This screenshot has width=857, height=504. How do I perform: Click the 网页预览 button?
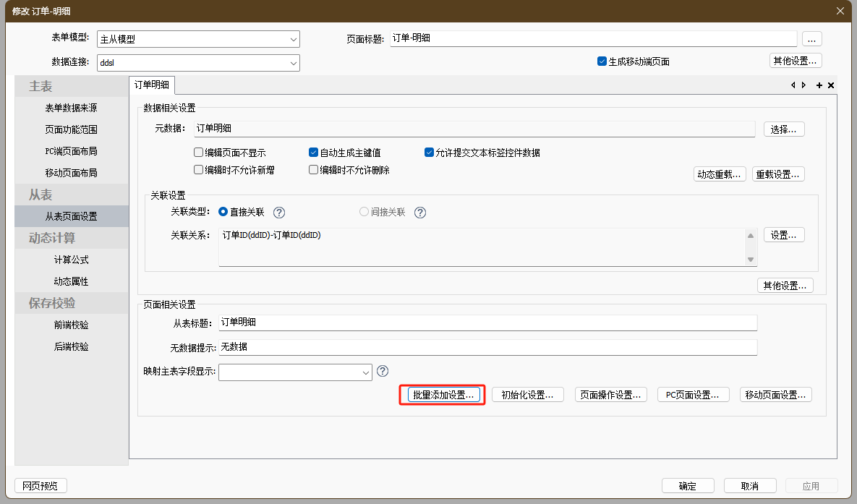(x=40, y=485)
